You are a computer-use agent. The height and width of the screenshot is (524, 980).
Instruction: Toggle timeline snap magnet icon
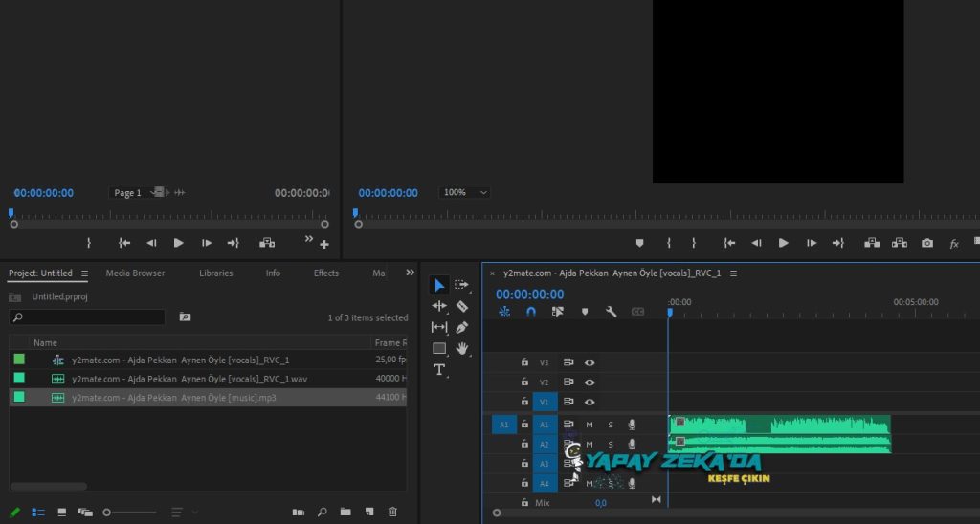click(530, 312)
